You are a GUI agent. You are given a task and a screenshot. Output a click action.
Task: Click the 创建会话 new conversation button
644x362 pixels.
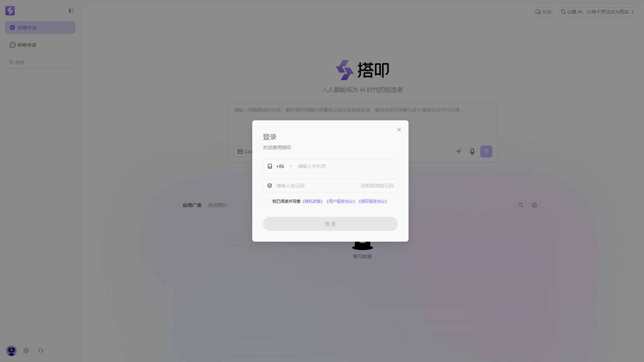(x=40, y=27)
